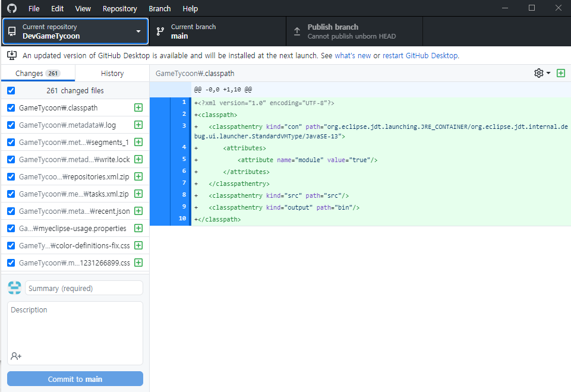Click the Commit to main button

point(75,379)
